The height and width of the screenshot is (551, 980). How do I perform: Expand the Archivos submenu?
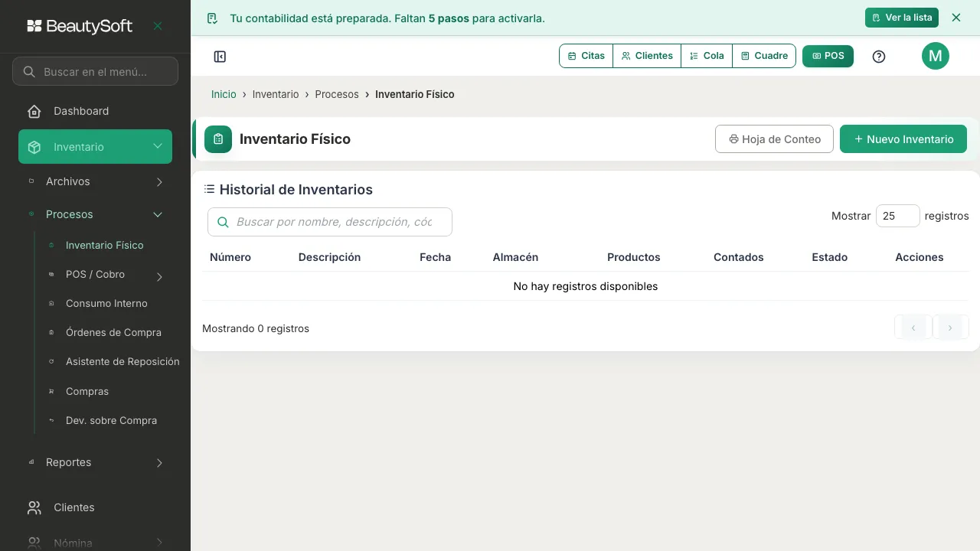coord(159,182)
